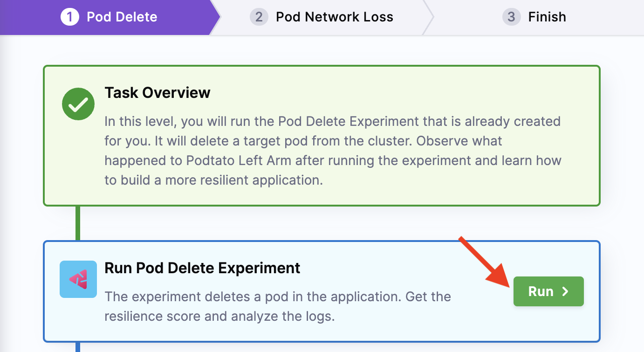Click the chevron arrow inside the Run button
Viewport: 644px width, 352px height.
[565, 291]
